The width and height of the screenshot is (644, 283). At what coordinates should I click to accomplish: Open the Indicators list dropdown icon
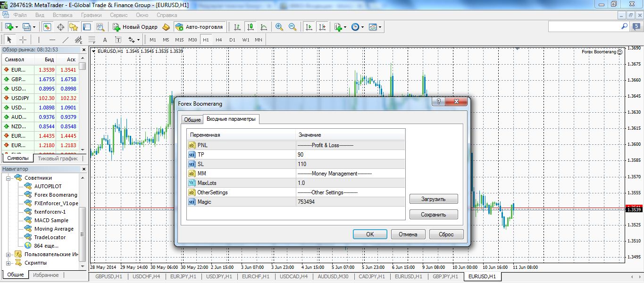click(340, 27)
